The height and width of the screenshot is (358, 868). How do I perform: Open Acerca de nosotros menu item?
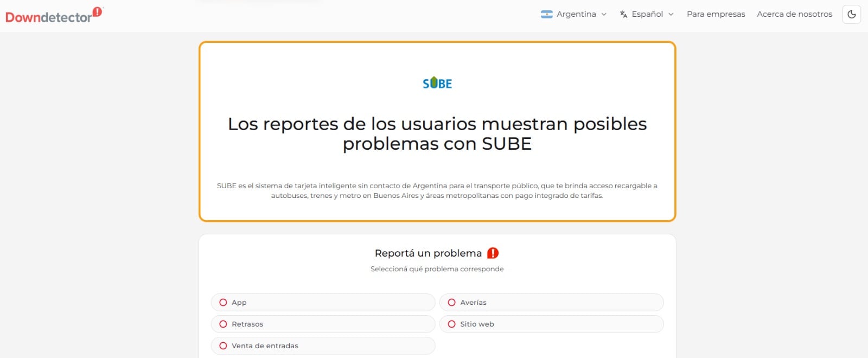coord(795,14)
